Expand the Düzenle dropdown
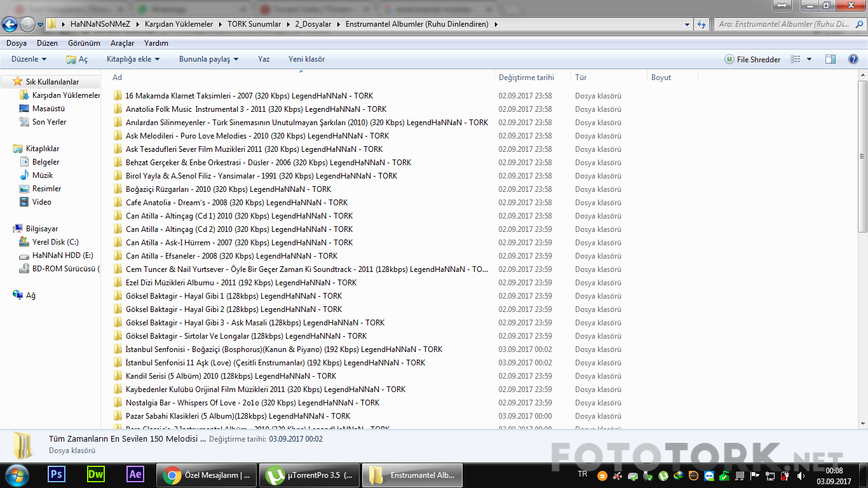Screen dimensions: 868x488 pyautogui.click(x=29, y=59)
